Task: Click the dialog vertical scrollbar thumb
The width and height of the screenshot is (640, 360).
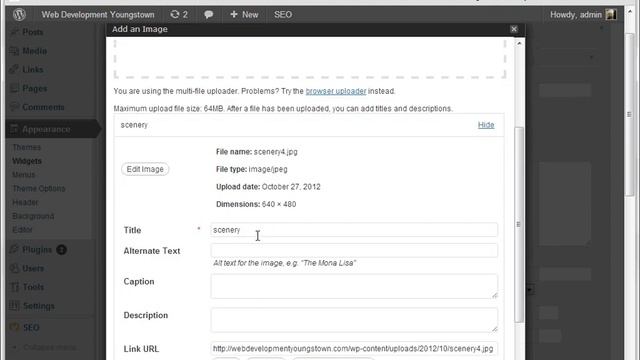Action: click(x=519, y=224)
